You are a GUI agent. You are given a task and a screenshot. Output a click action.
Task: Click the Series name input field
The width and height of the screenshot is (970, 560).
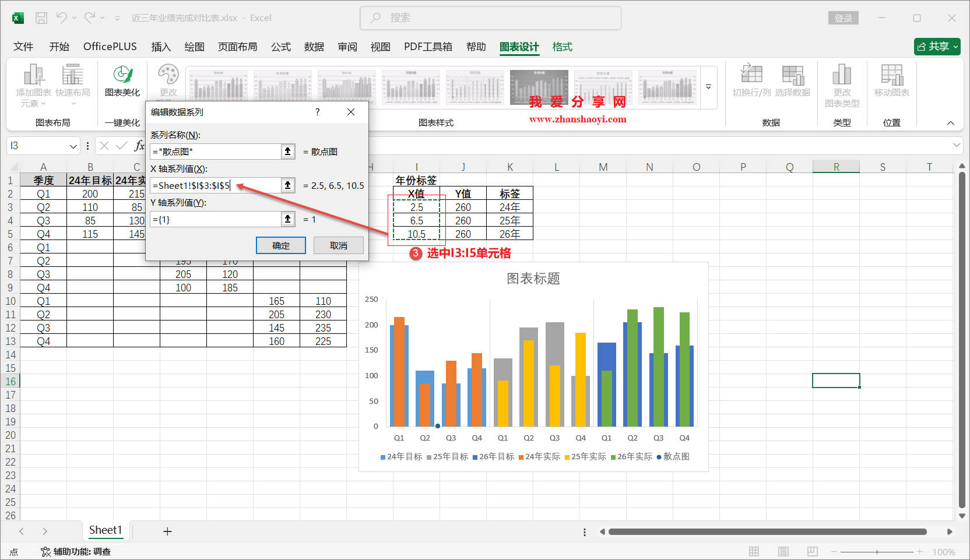(216, 152)
